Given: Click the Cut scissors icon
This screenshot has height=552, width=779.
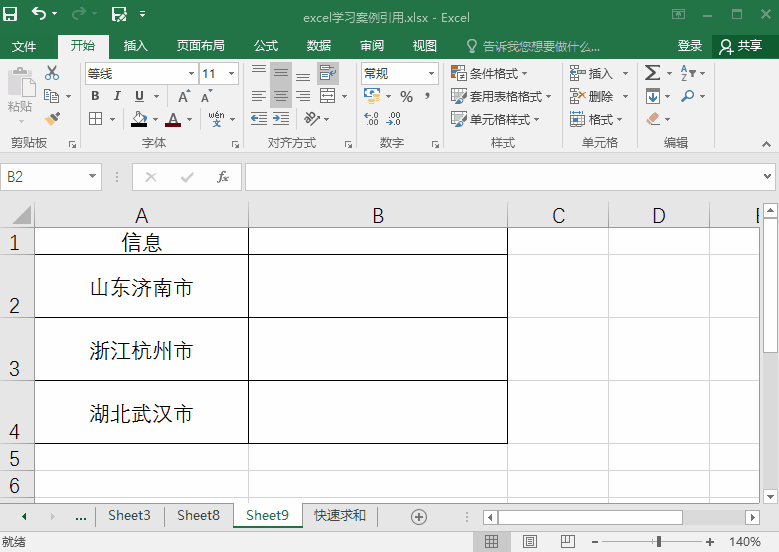Looking at the screenshot, I should 52,73.
